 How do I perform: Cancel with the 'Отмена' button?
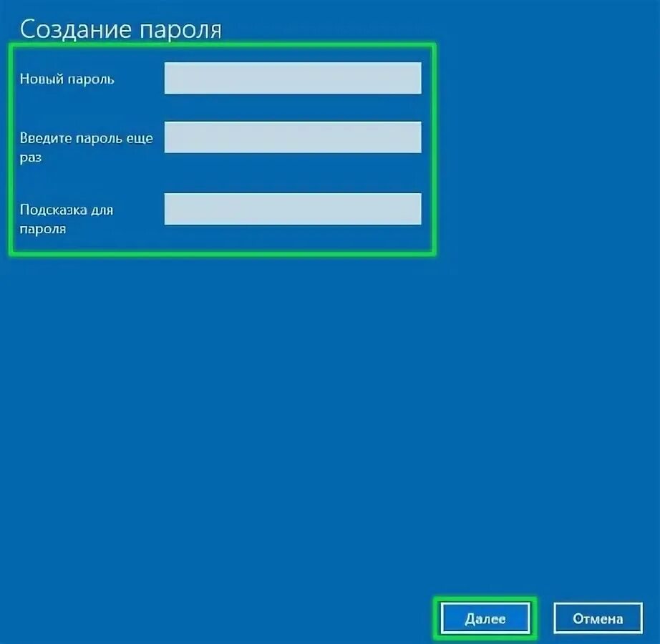tap(598, 618)
